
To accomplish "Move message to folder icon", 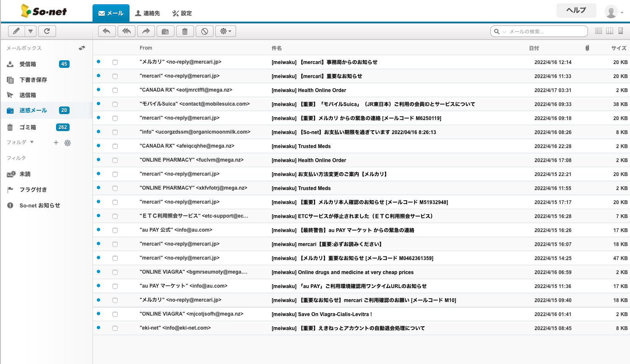I will 166,31.
